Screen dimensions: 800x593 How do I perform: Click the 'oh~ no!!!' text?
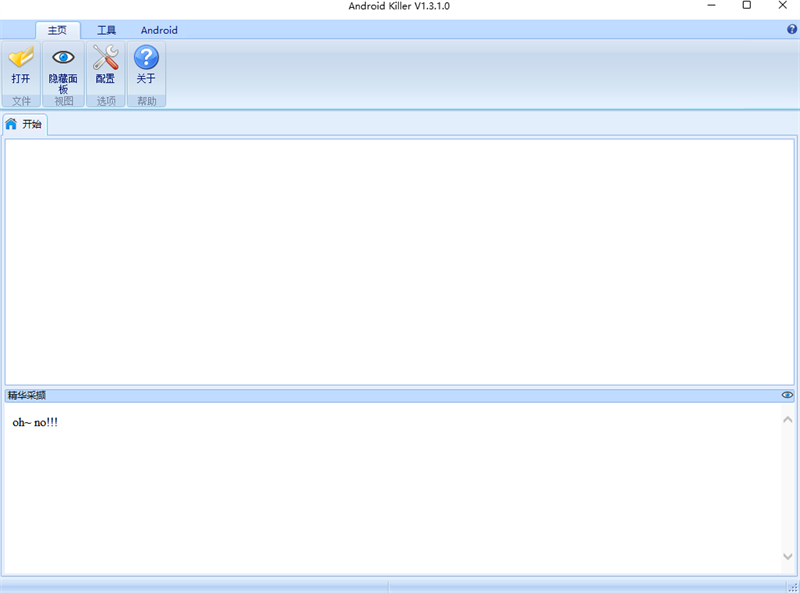35,423
